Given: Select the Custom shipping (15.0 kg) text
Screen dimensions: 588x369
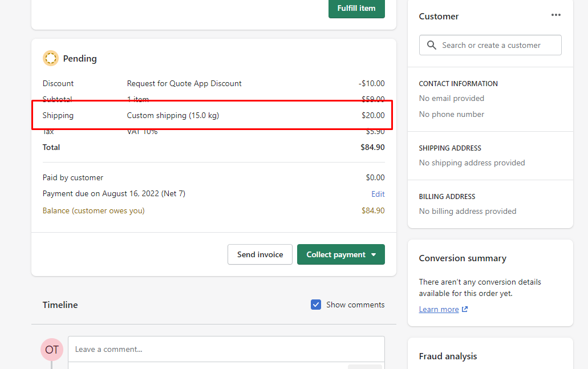Looking at the screenshot, I should click(173, 115).
